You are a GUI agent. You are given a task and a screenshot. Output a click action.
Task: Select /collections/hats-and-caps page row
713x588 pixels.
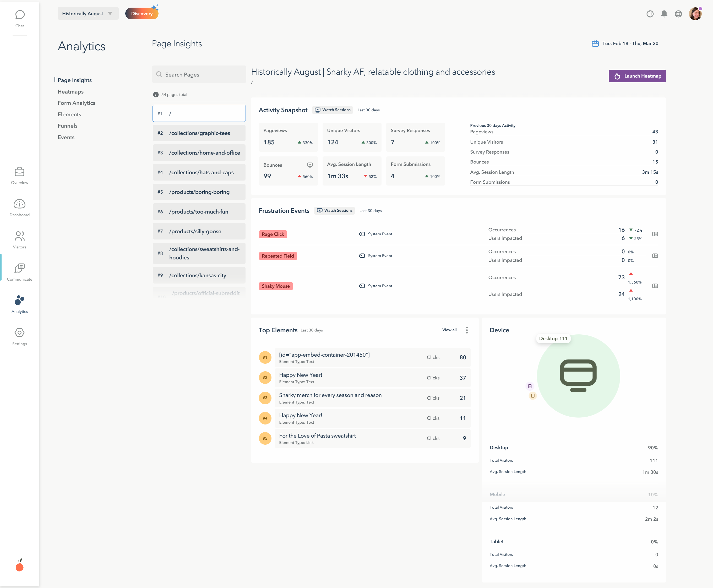tap(199, 172)
